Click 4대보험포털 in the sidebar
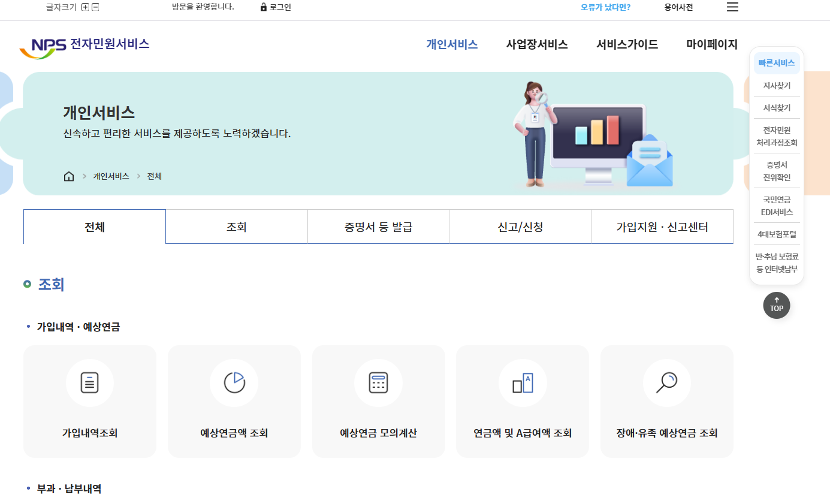Screen dimensions: 830x504 point(777,234)
